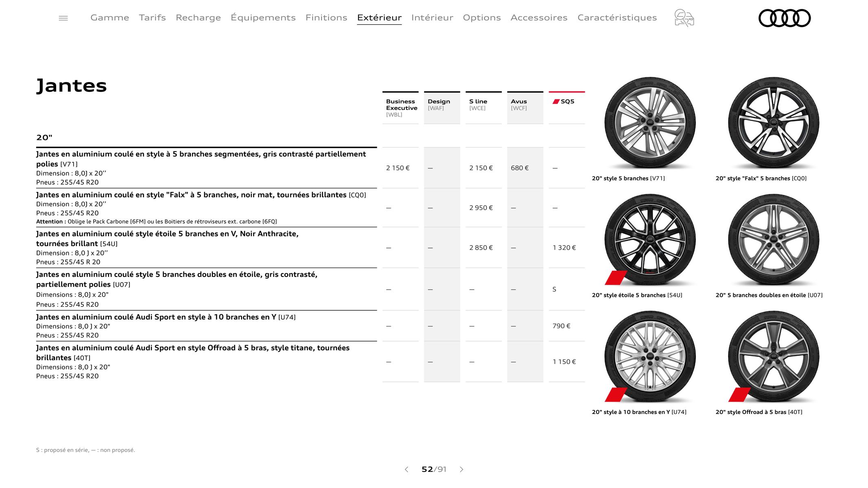Click the Jantes page title
The image size is (868, 488).
(x=72, y=86)
